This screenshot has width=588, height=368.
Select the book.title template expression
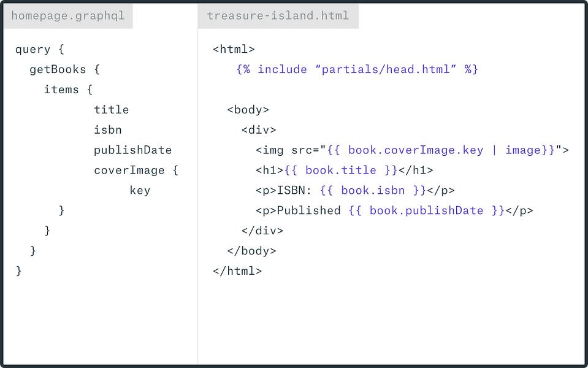341,171
